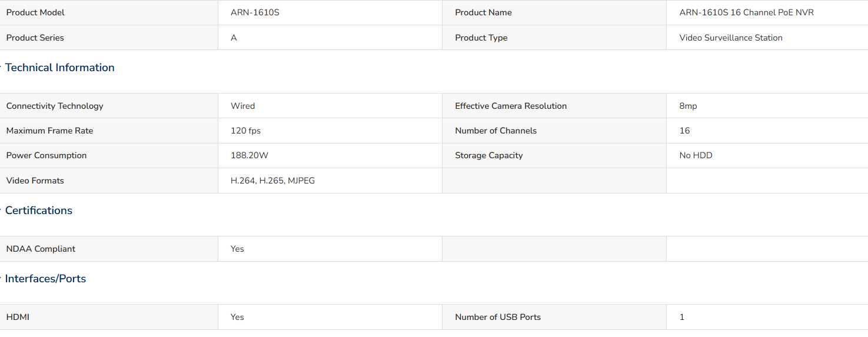Click the Number of Channels label
This screenshot has width=868, height=337.
tap(495, 131)
